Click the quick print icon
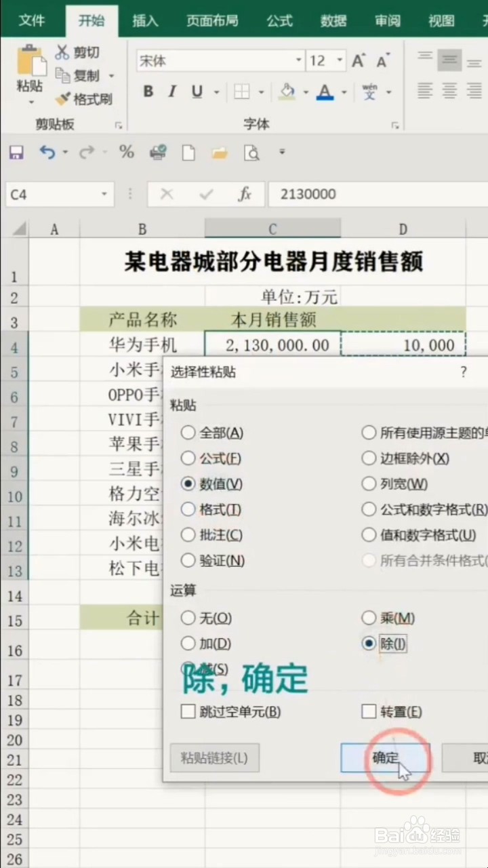Image resolution: width=488 pixels, height=868 pixels. point(158,153)
